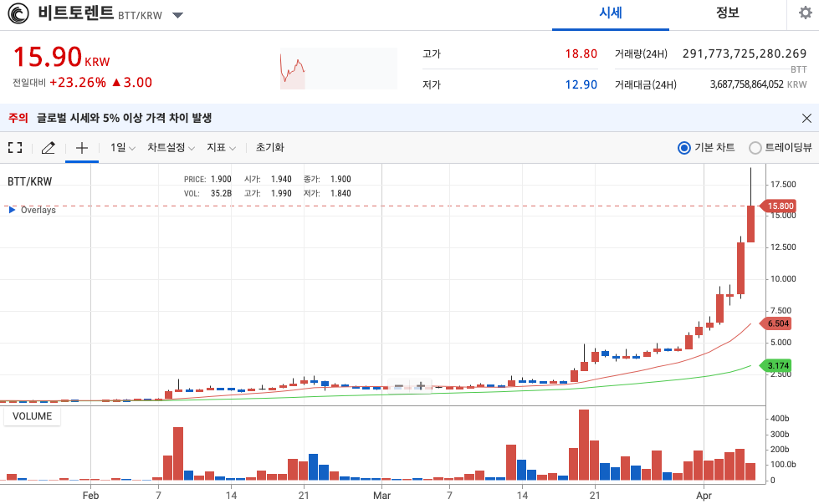
Task: Switch to the 정보 tab
Action: [728, 13]
